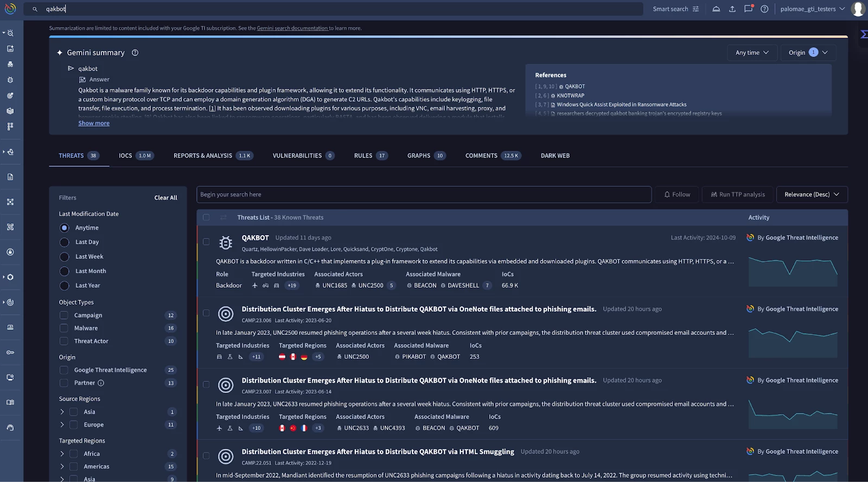Select the Anytime radio button
The width and height of the screenshot is (868, 482).
[64, 228]
